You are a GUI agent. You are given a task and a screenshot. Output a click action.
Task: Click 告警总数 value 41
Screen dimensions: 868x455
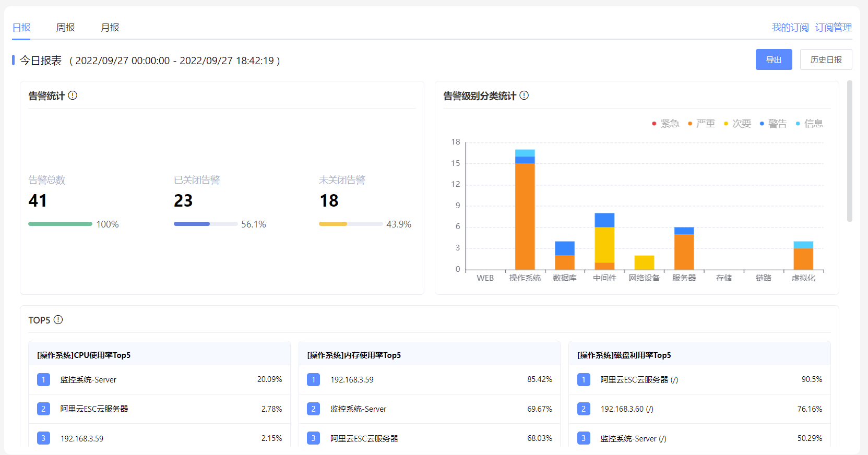(x=38, y=201)
